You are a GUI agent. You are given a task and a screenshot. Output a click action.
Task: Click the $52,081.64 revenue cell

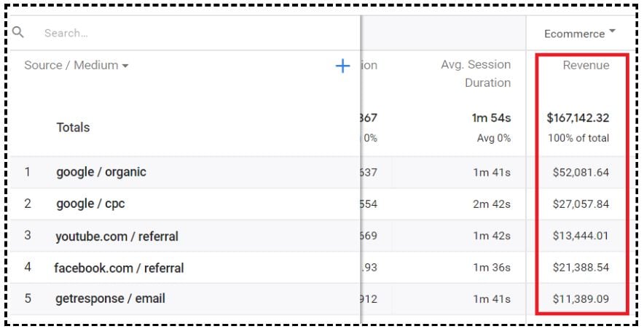(x=581, y=172)
